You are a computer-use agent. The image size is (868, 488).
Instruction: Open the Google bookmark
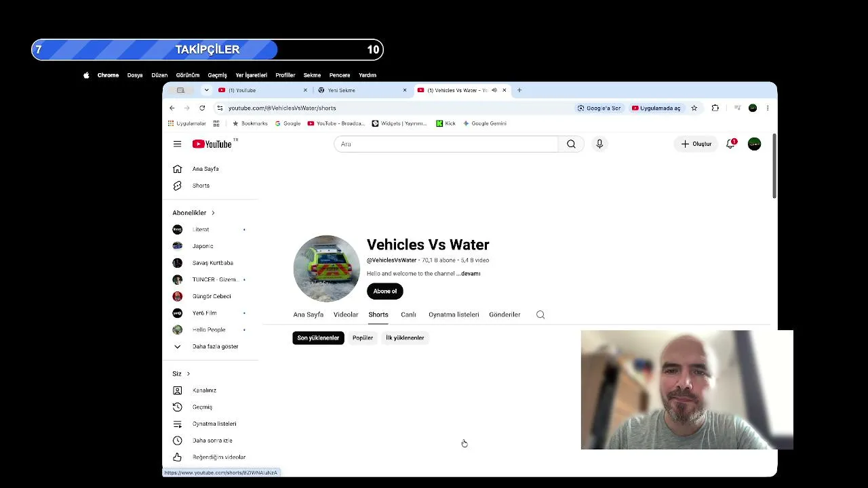[x=288, y=123]
